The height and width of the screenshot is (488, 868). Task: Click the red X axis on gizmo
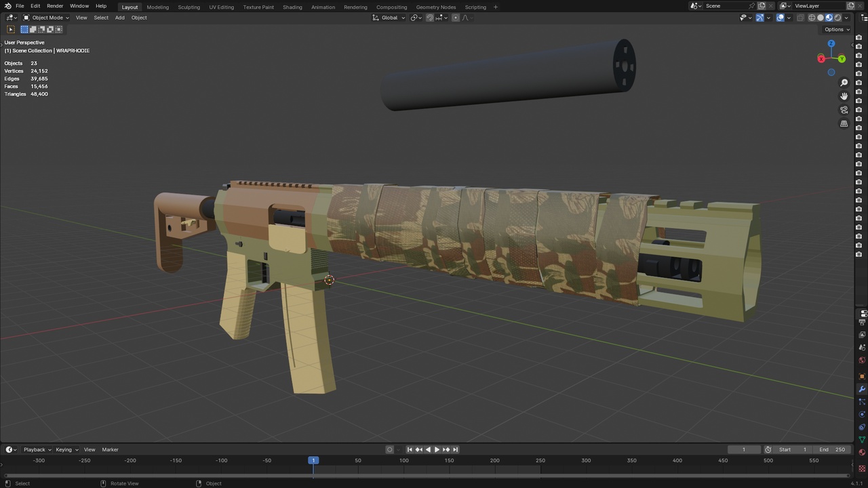821,59
